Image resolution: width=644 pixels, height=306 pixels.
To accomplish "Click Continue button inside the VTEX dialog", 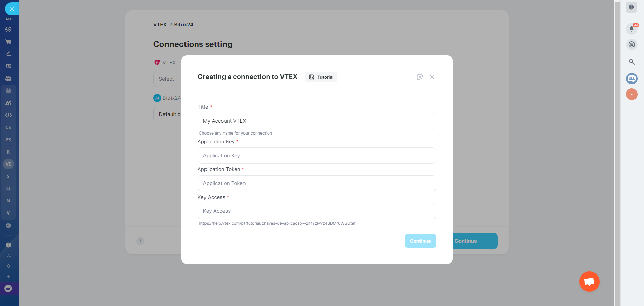I will point(420,241).
